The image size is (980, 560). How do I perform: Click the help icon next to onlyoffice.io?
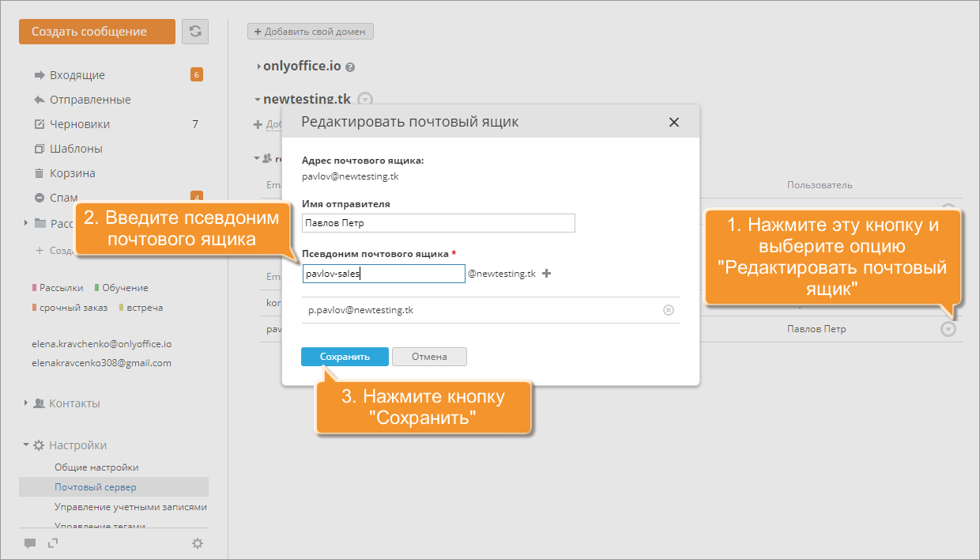click(x=350, y=67)
